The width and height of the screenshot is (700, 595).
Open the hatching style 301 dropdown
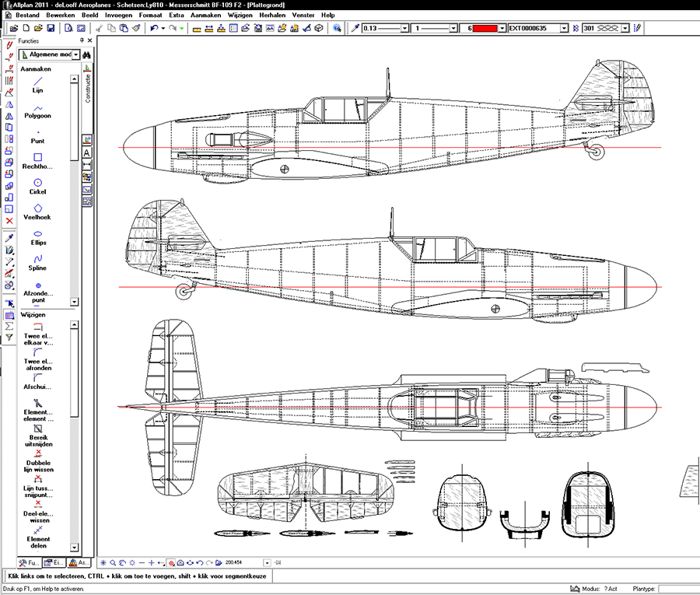click(625, 28)
